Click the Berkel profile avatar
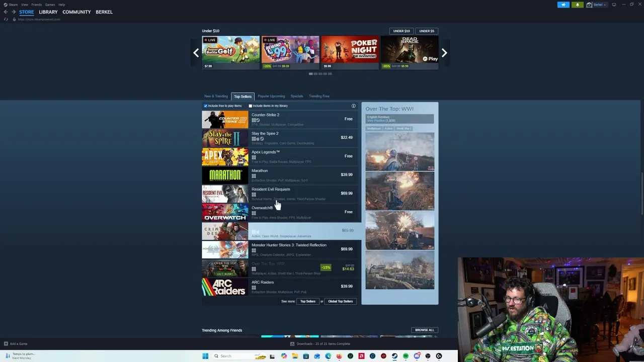This screenshot has height=362, width=644. pyautogui.click(x=589, y=5)
